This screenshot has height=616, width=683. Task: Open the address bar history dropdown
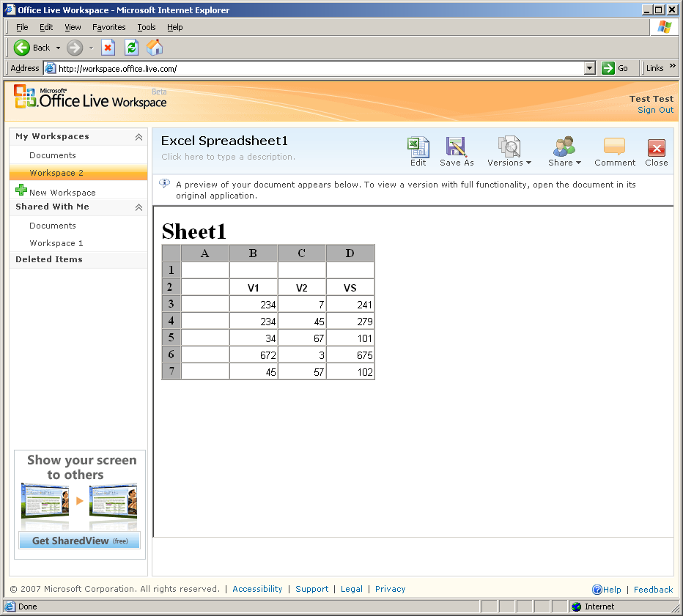(590, 68)
